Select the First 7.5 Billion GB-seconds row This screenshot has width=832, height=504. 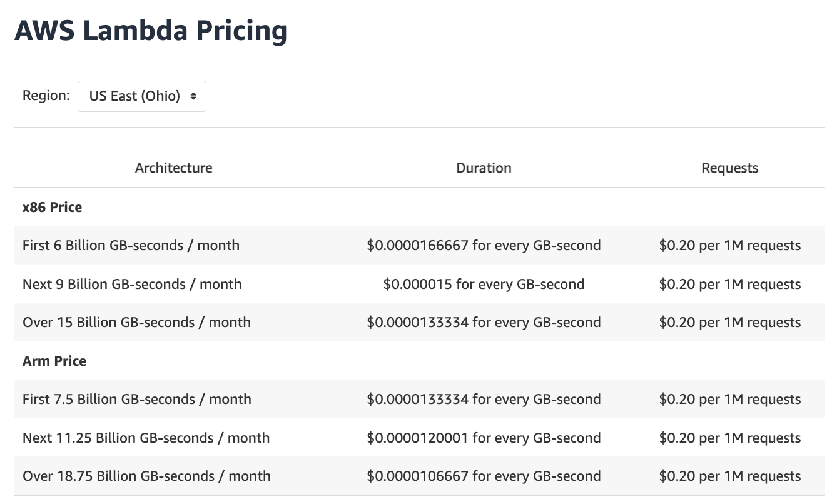coord(136,399)
